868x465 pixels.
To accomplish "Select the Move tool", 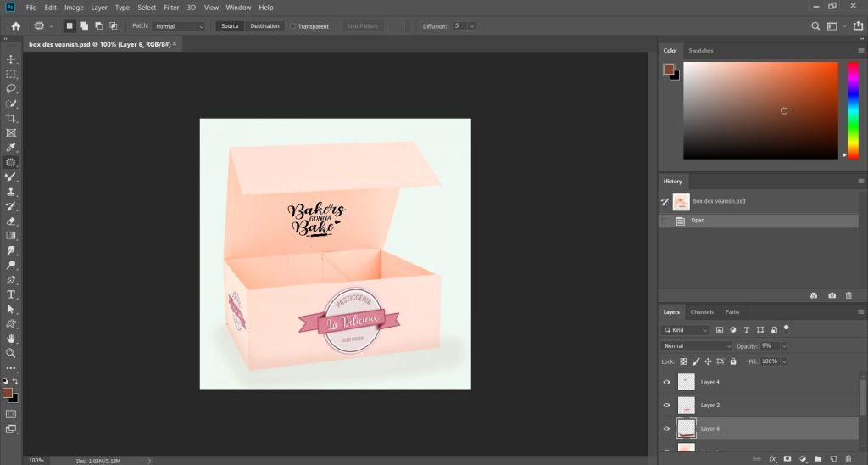I will (11, 59).
